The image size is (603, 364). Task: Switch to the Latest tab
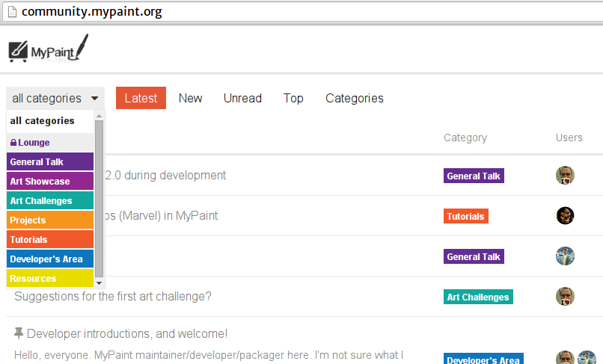141,98
